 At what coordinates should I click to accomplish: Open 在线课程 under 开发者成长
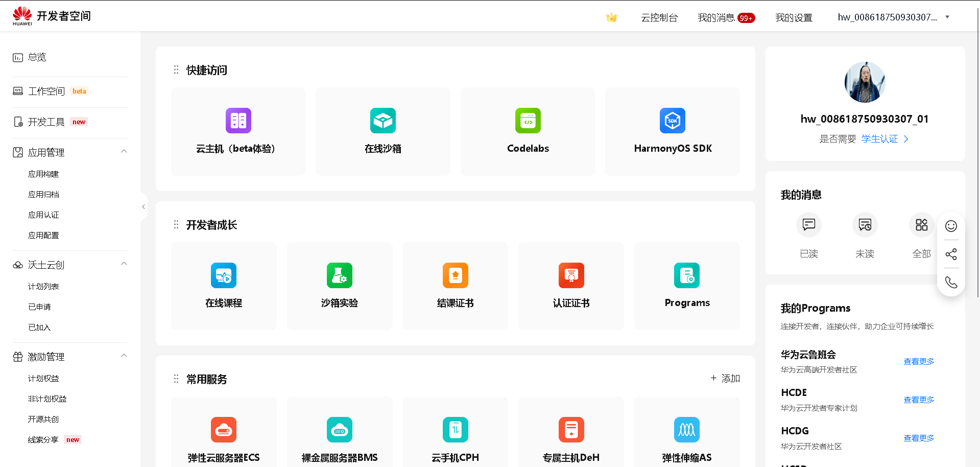[x=223, y=286]
